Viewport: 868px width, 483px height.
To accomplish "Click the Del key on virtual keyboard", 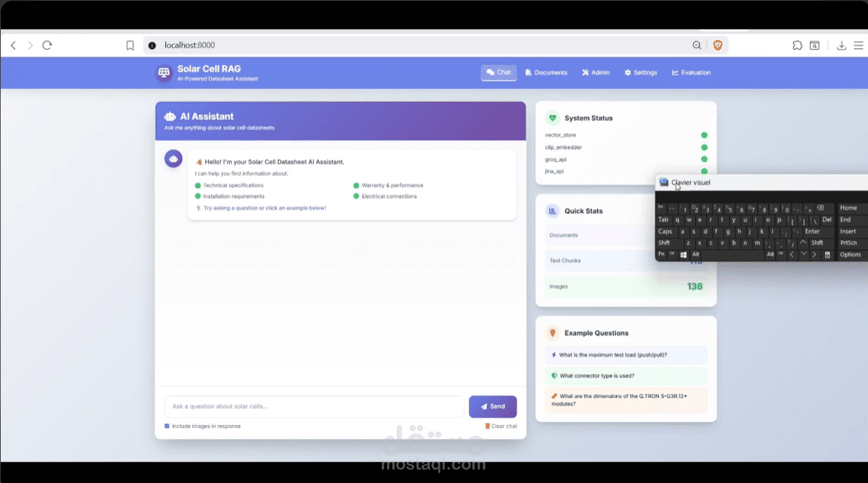I will click(827, 220).
